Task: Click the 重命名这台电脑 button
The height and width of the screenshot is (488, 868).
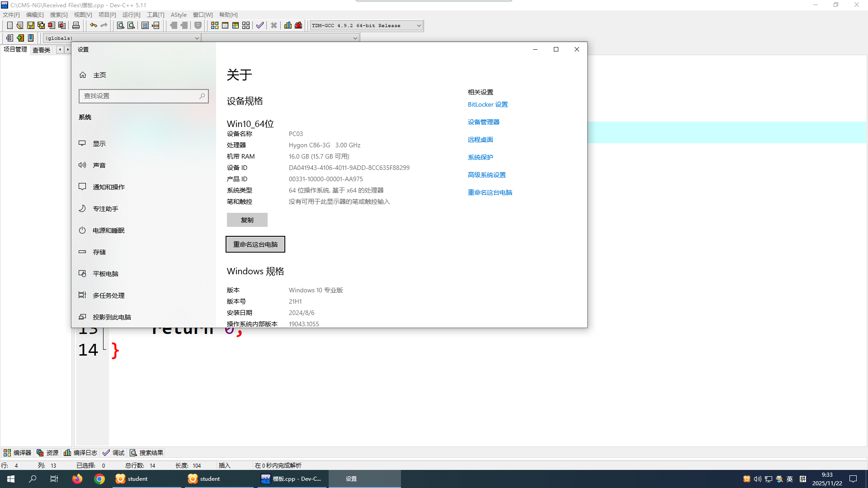Action: point(255,244)
